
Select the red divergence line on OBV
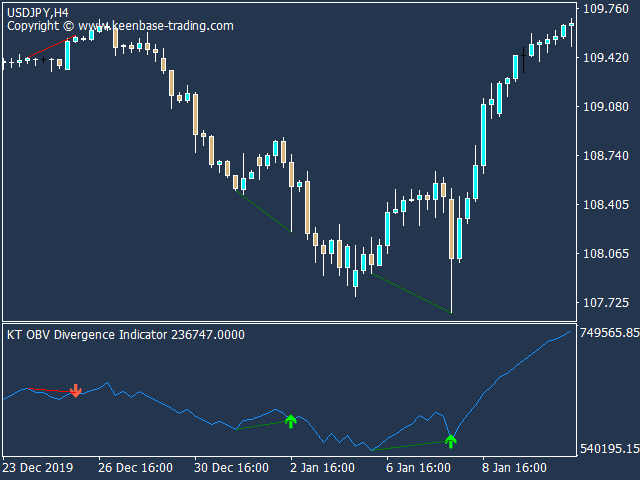pos(51,390)
